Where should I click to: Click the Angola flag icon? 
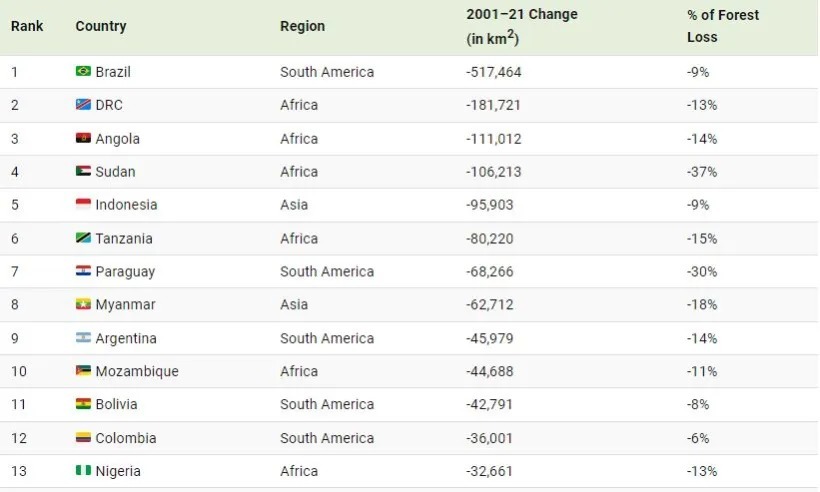pos(83,139)
